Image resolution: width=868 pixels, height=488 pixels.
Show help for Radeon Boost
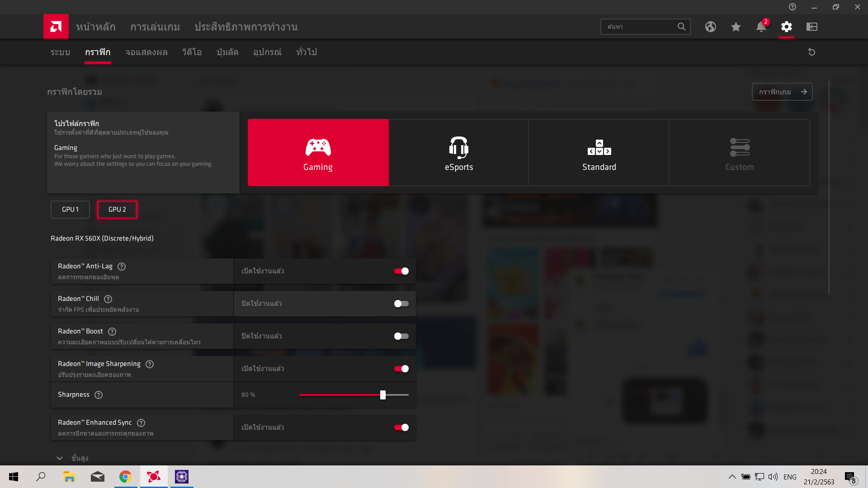point(112,332)
